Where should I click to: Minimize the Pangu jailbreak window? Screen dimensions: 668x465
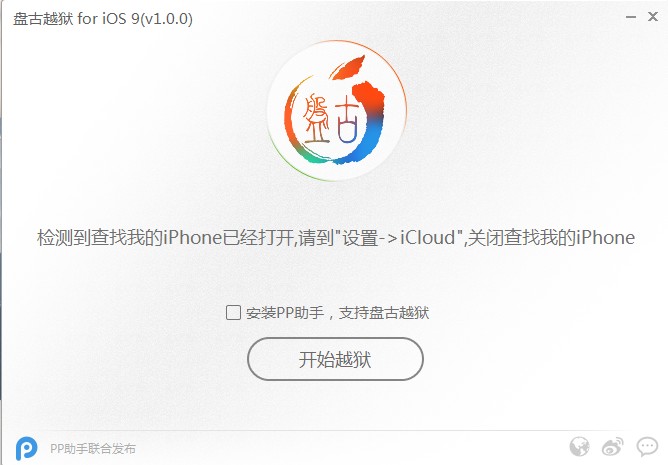pos(631,17)
